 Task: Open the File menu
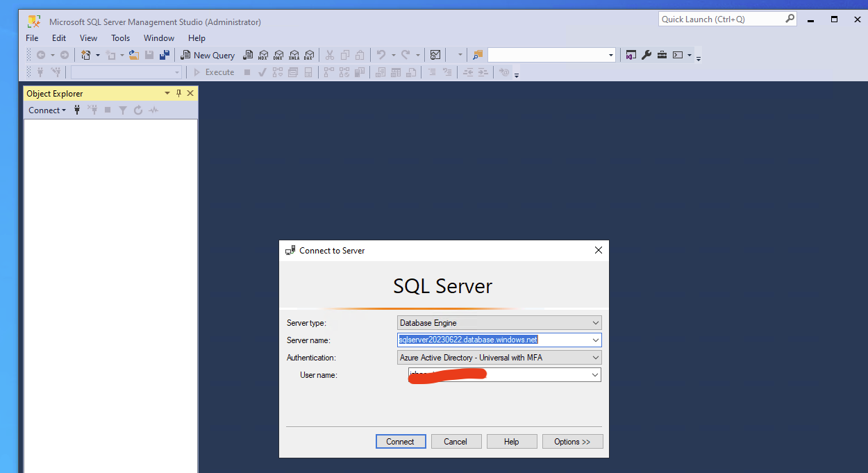click(32, 38)
